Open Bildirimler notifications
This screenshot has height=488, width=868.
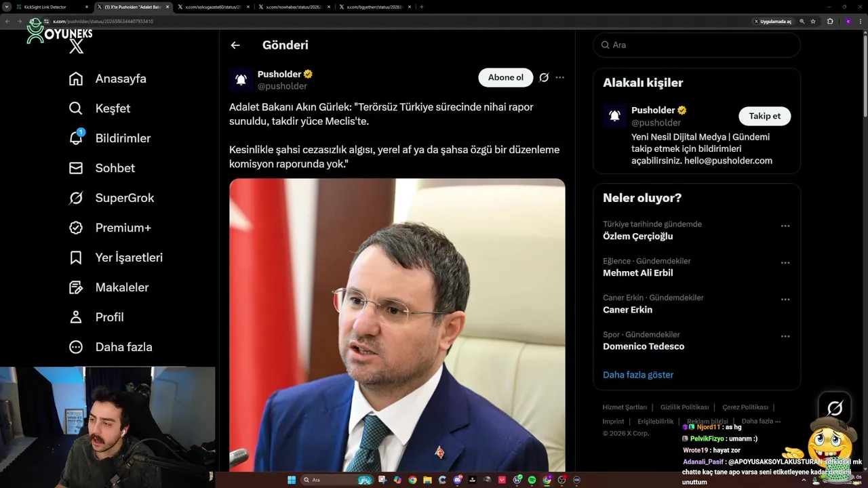[110, 138]
